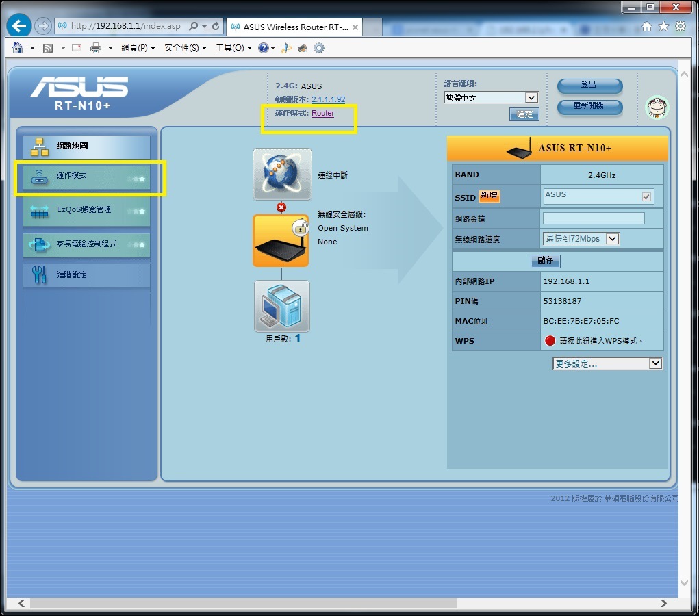Select 網路地圖 in the sidebar
Viewport: 699px width, 616px height.
tap(86, 146)
